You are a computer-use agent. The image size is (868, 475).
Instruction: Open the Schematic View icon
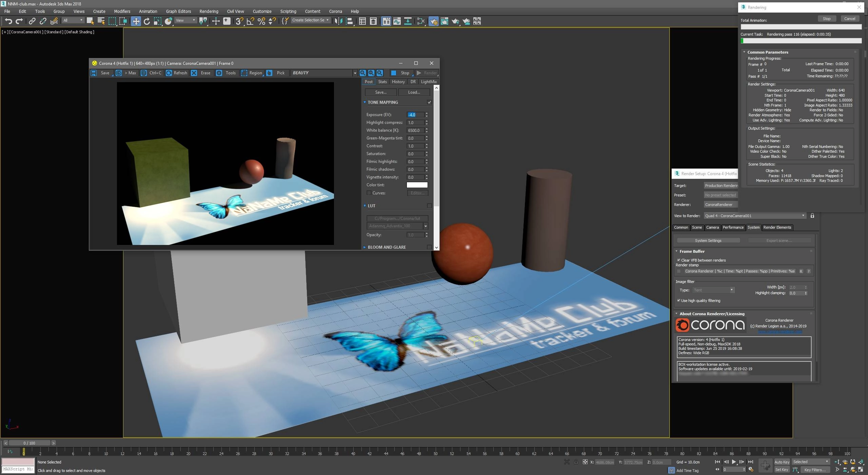click(x=408, y=21)
